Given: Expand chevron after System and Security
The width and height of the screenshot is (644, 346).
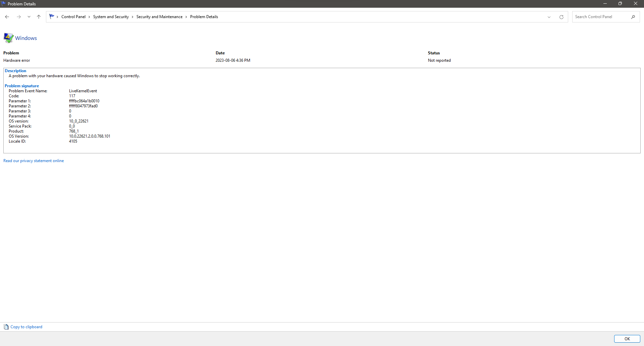Looking at the screenshot, I should tap(132, 17).
